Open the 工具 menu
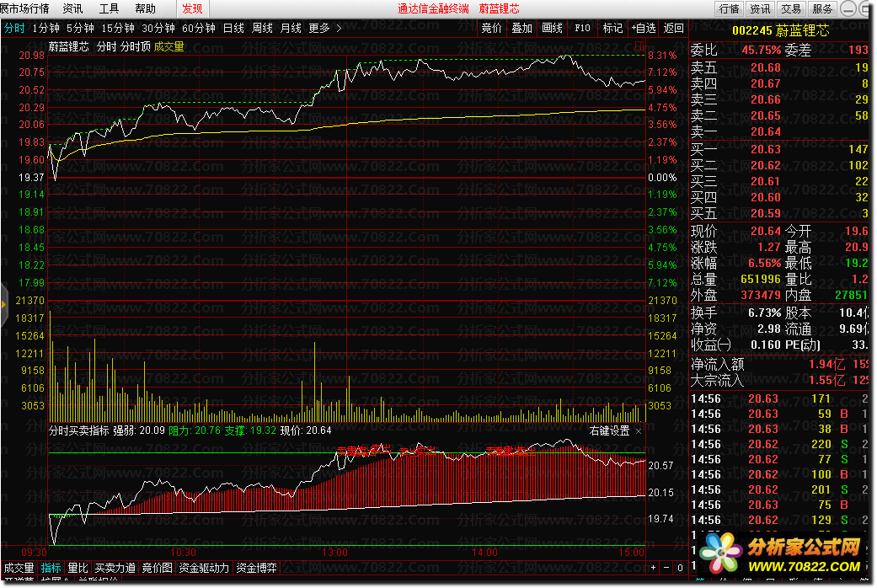Viewport: 877px width, 588px height. [x=109, y=8]
